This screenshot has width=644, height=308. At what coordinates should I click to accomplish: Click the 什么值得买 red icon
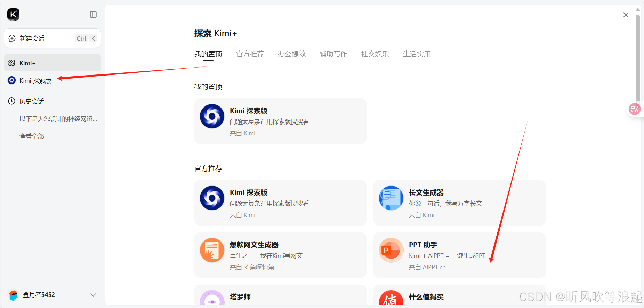point(391,298)
